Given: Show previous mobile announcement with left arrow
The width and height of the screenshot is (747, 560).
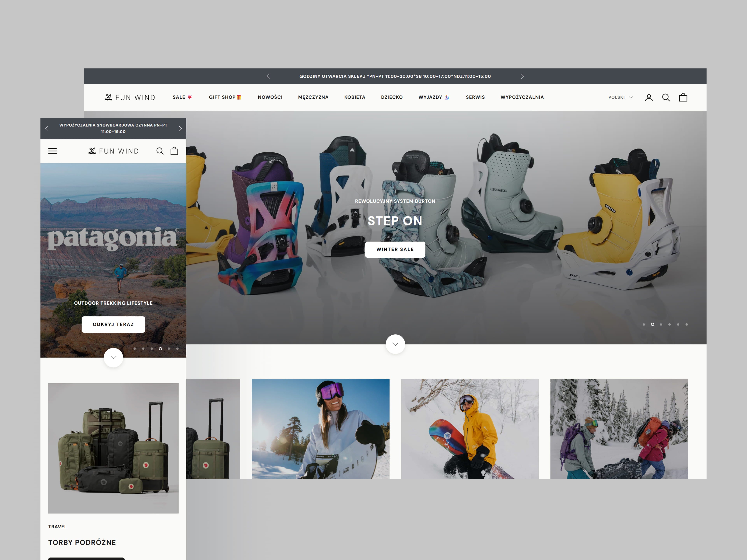Looking at the screenshot, I should pos(47,129).
